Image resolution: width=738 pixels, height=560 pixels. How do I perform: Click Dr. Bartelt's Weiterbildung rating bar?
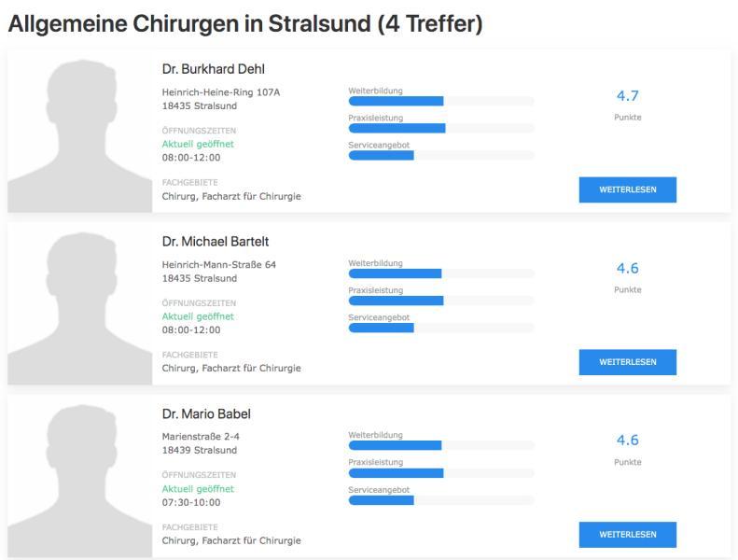(441, 273)
